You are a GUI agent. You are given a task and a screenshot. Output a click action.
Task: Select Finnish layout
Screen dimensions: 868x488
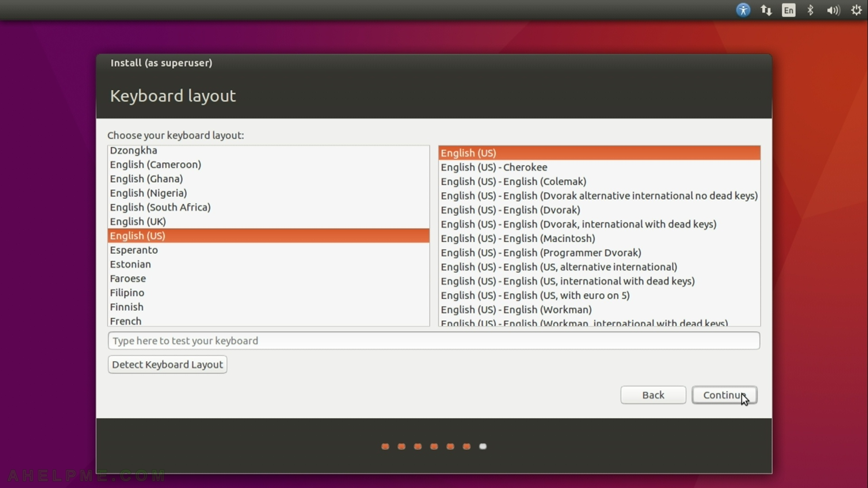pos(269,307)
